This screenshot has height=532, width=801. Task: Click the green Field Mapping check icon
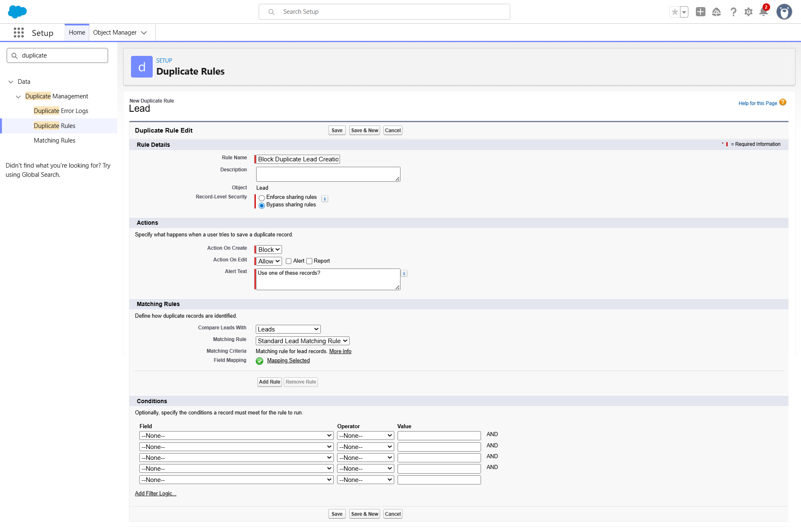click(x=259, y=361)
